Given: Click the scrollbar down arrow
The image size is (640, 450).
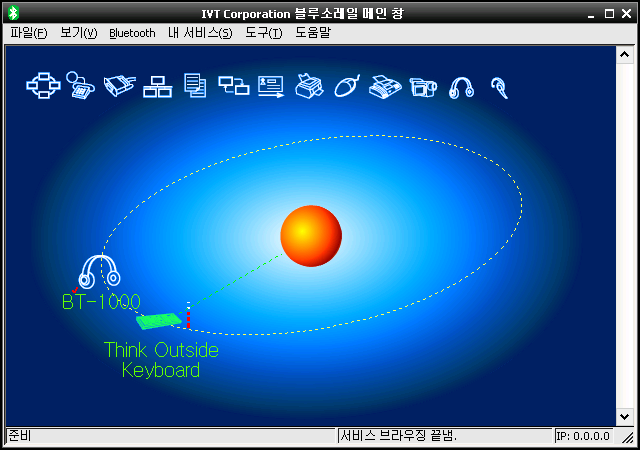Looking at the screenshot, I should tap(624, 417).
